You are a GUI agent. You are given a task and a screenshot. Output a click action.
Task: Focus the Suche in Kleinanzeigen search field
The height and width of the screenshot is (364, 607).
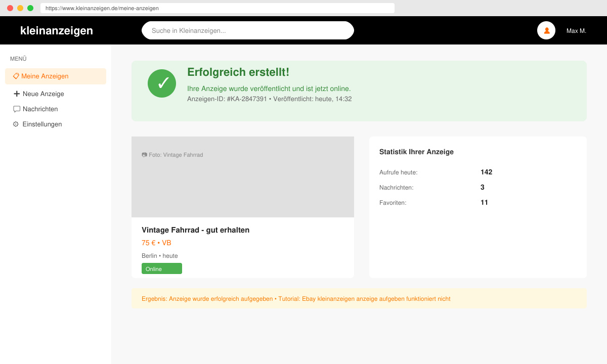click(248, 30)
